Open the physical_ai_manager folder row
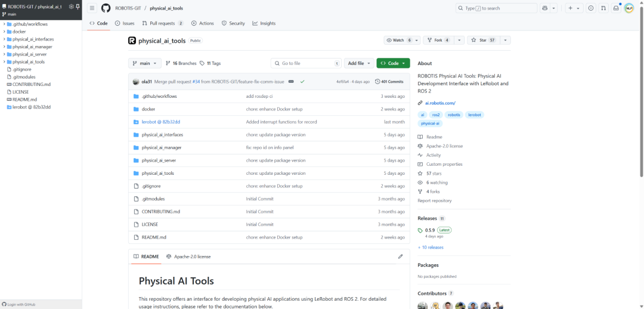 pos(162,147)
